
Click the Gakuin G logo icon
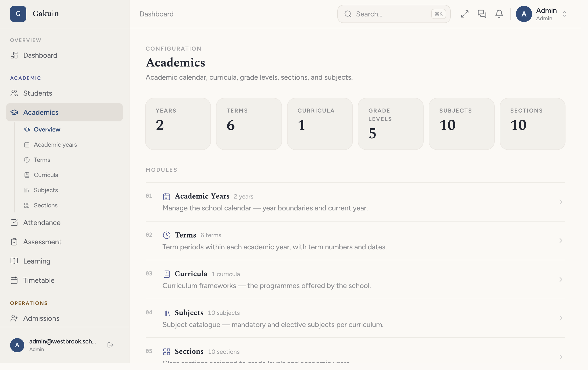click(18, 14)
